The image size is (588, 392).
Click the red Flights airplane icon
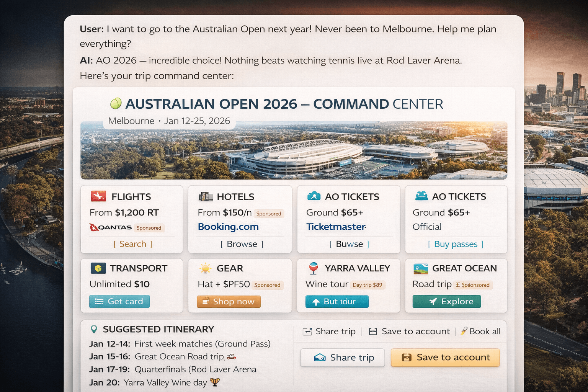tap(98, 196)
